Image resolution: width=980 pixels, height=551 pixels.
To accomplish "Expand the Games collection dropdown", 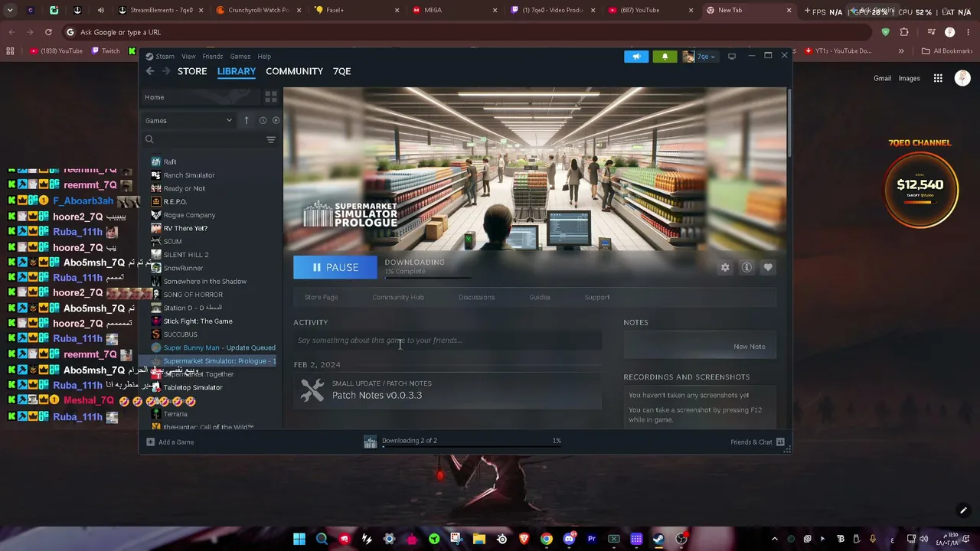I will coord(188,120).
